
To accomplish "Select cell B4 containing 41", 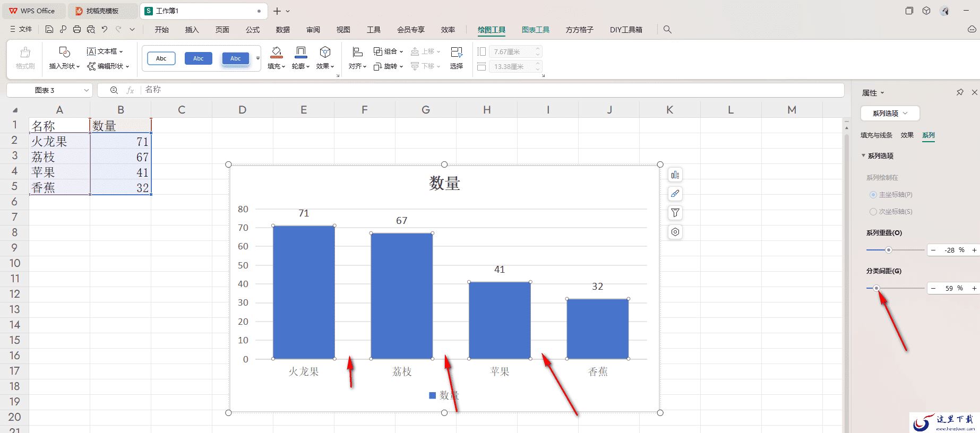I will [121, 172].
